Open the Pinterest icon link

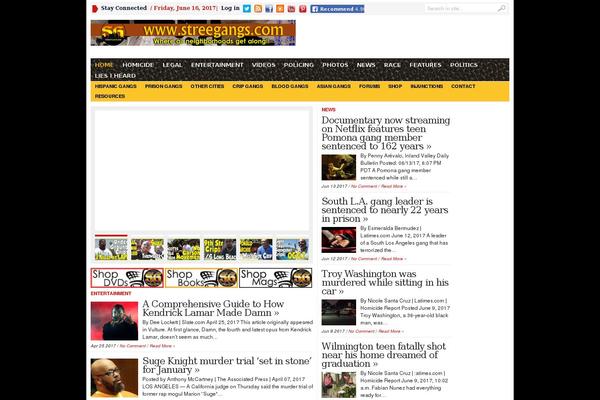click(302, 8)
